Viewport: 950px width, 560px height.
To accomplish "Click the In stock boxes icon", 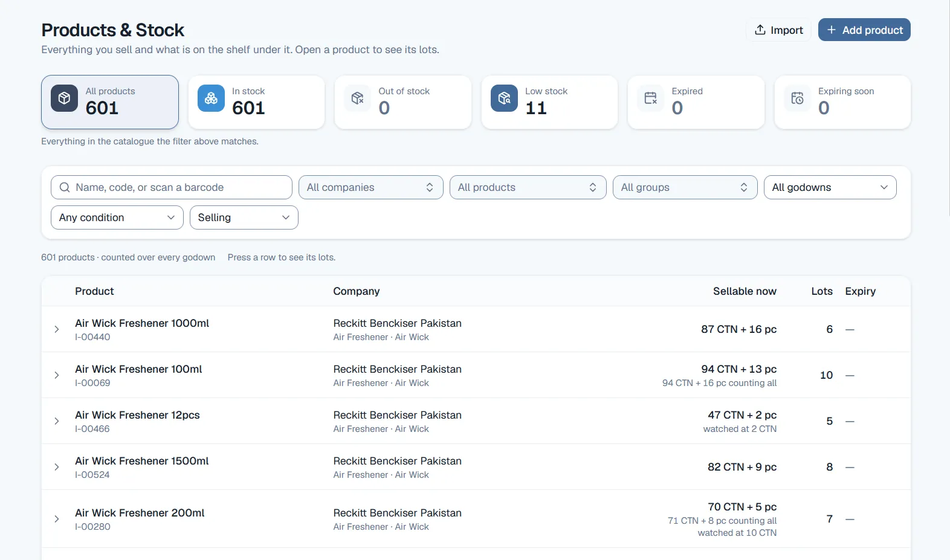I will (x=211, y=98).
